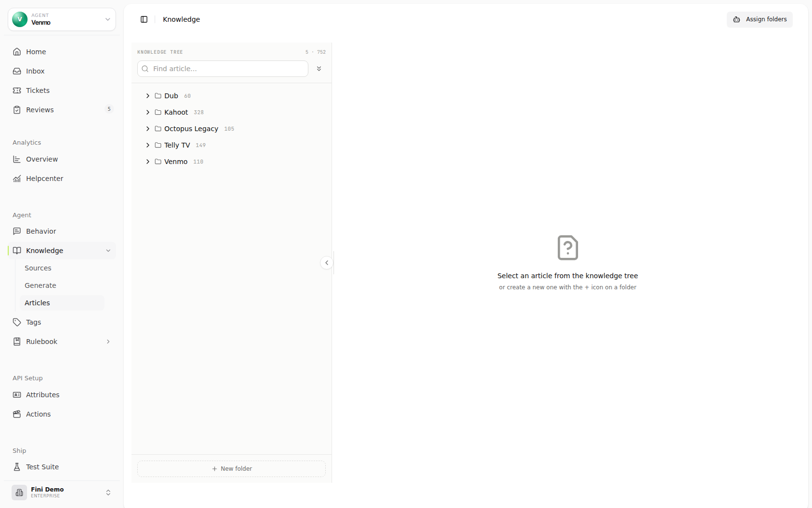Collapse the Knowledge submenu chevron

[x=108, y=251]
